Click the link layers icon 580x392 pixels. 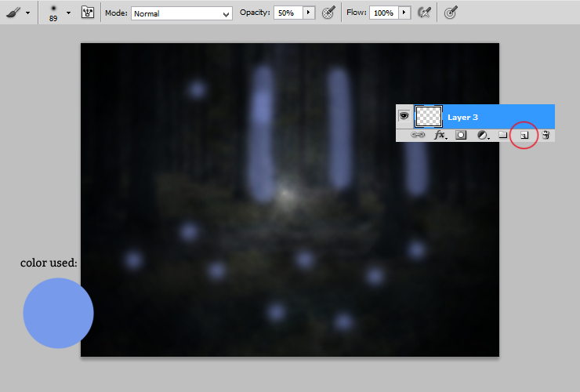[x=418, y=135]
